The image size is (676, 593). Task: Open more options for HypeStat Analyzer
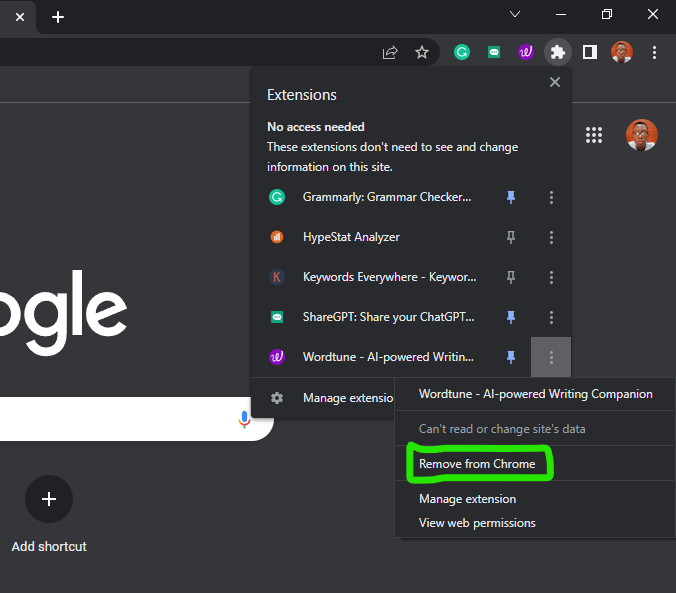tap(551, 237)
